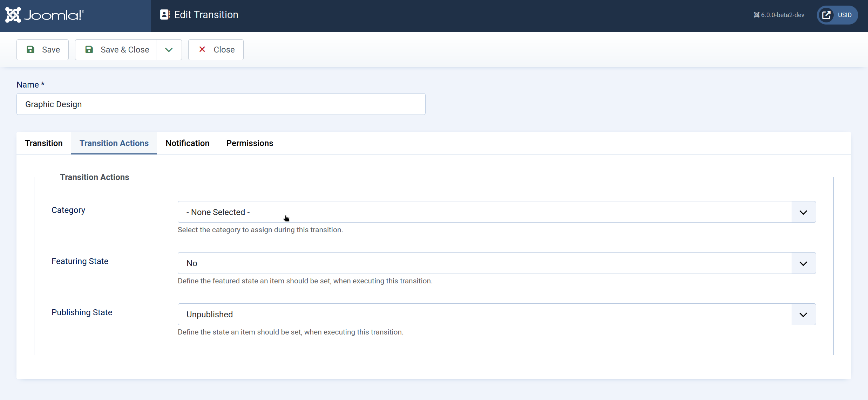Click the Category field label
The image size is (868, 400).
pos(68,210)
